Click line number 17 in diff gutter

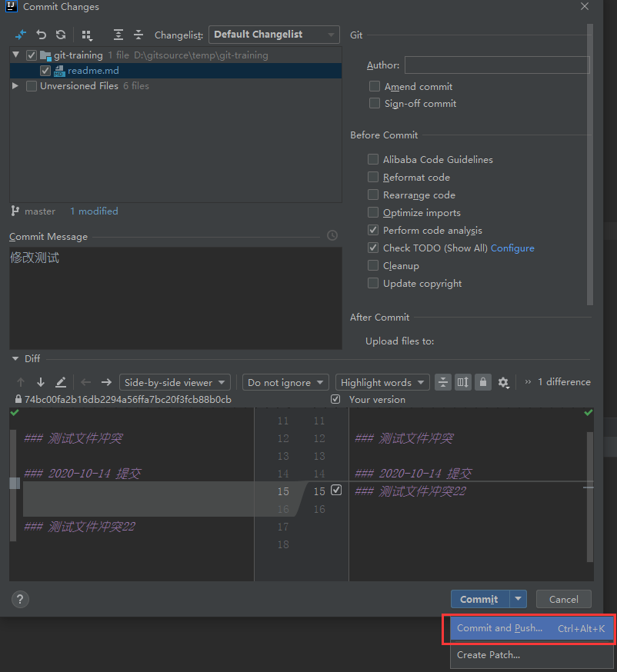(283, 526)
